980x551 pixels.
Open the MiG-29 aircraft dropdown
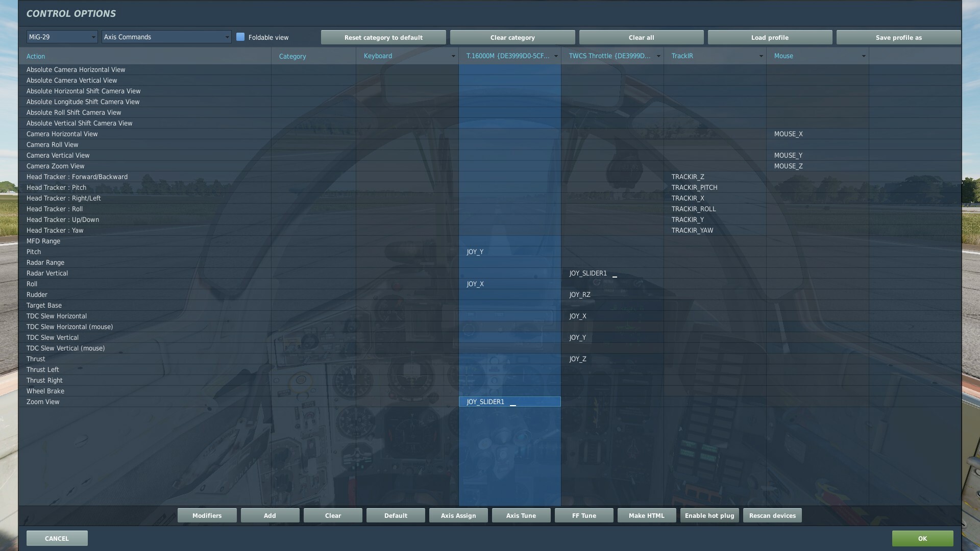click(x=62, y=37)
